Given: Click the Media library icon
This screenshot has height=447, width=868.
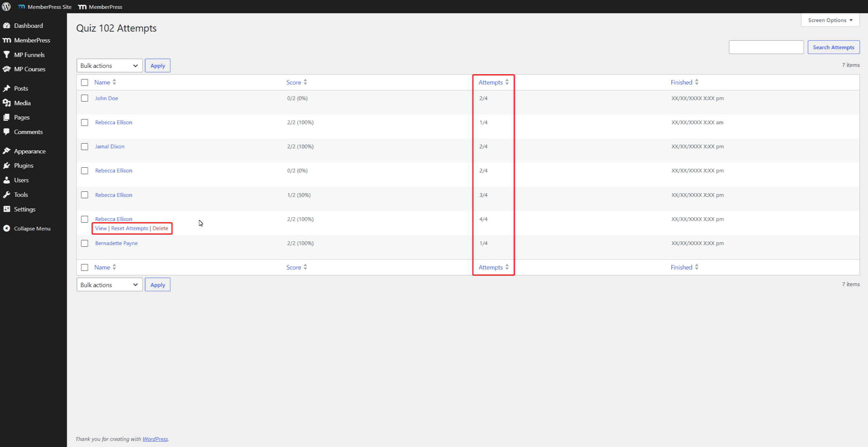Looking at the screenshot, I should 7,103.
